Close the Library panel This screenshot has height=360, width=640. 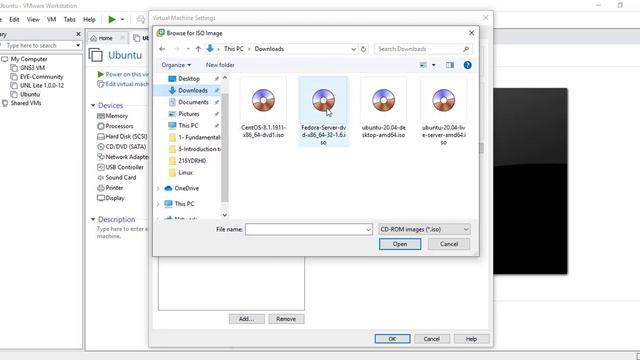78,34
